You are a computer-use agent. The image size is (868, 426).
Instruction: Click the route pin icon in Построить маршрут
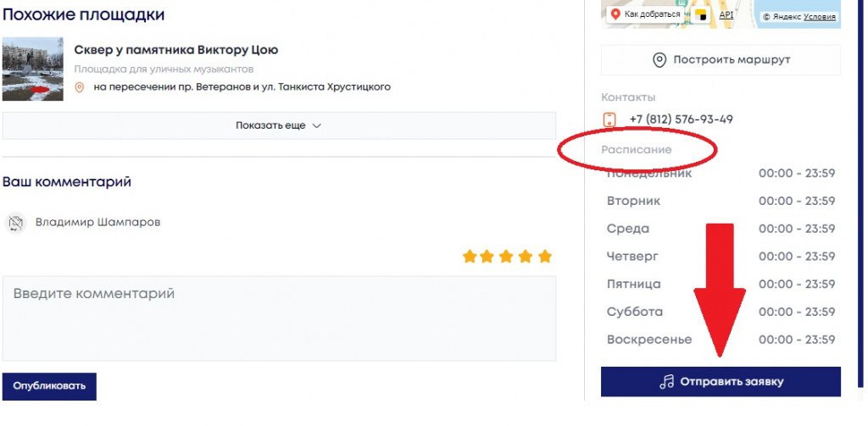(x=659, y=60)
